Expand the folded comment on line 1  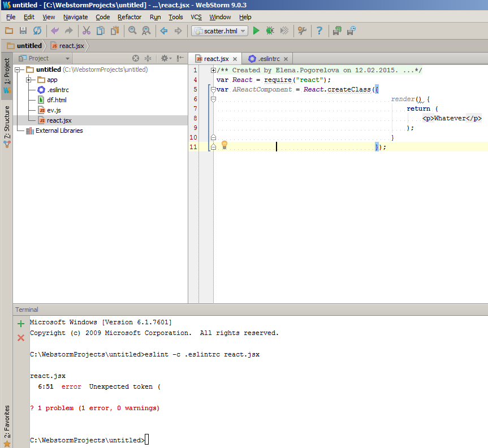click(213, 70)
